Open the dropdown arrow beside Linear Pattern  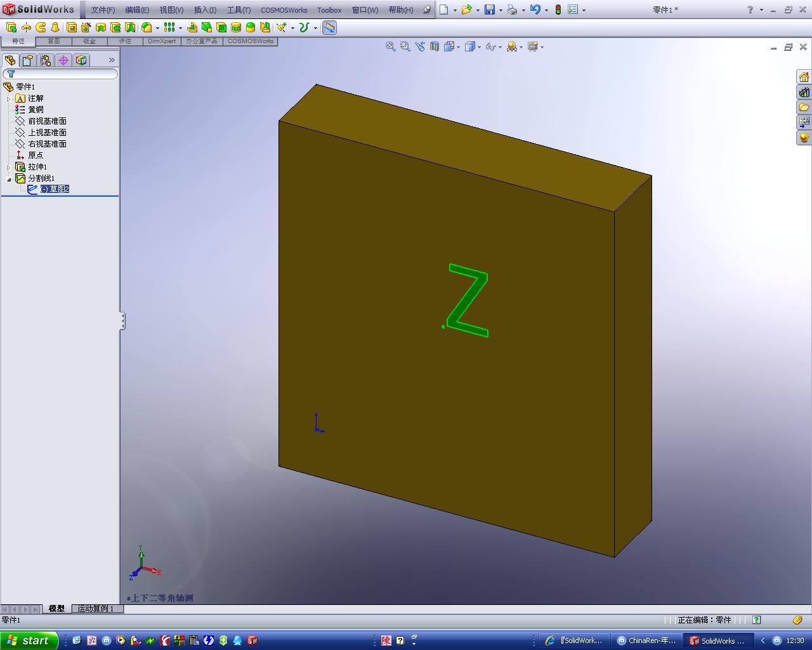180,28
